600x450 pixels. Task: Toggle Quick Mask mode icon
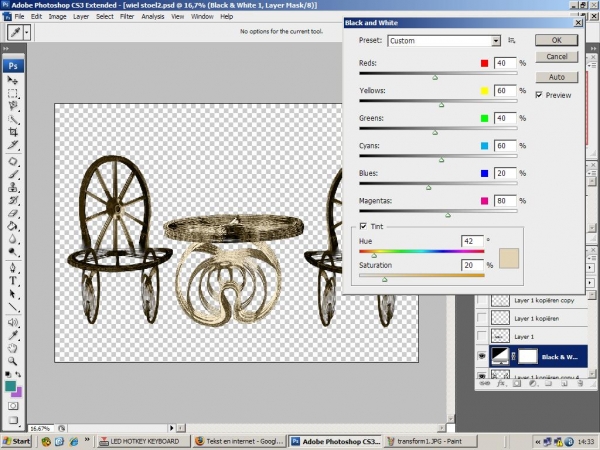(x=13, y=406)
